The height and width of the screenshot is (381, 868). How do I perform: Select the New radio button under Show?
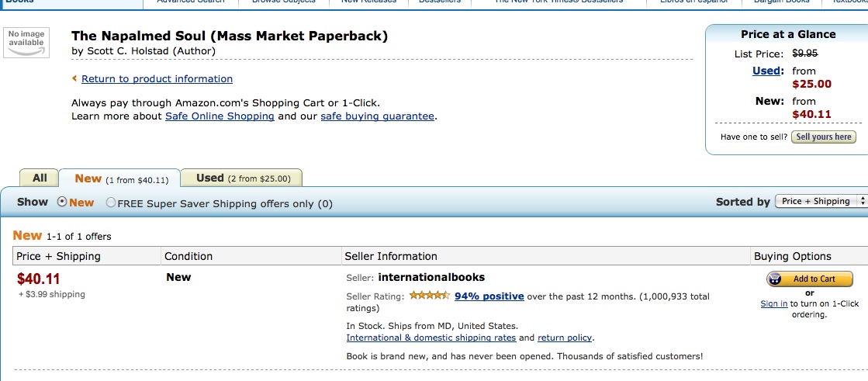click(x=63, y=202)
